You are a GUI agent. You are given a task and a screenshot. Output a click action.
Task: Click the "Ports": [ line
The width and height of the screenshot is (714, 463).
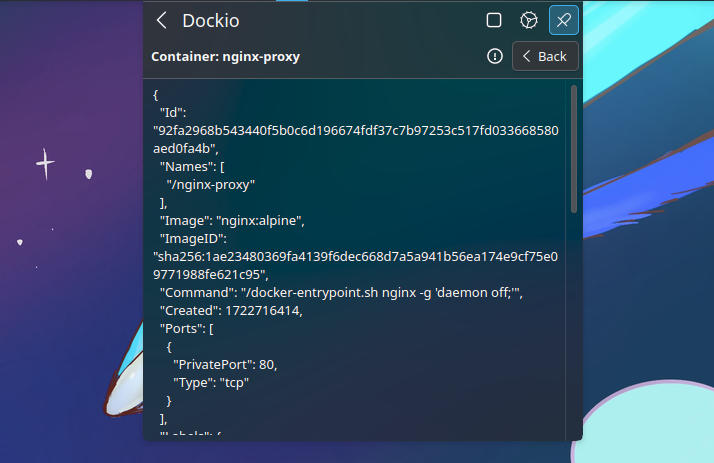pyautogui.click(x=187, y=329)
